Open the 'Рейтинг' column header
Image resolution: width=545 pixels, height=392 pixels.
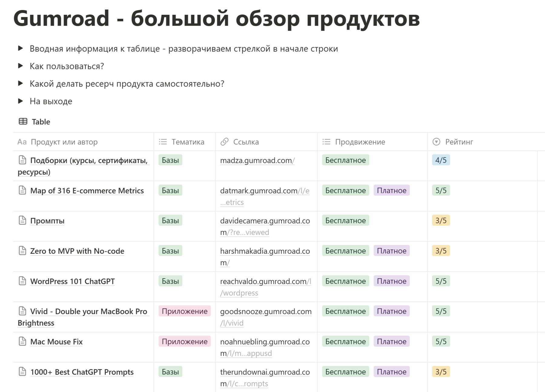[x=483, y=142]
